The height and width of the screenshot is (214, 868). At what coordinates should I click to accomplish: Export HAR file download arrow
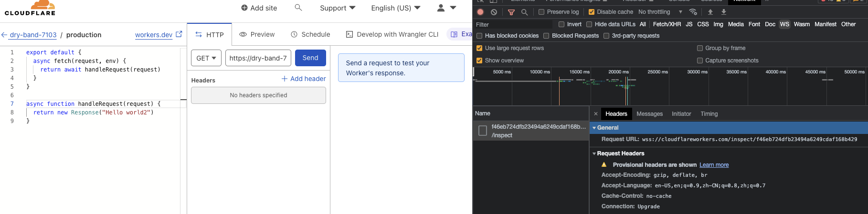click(724, 12)
